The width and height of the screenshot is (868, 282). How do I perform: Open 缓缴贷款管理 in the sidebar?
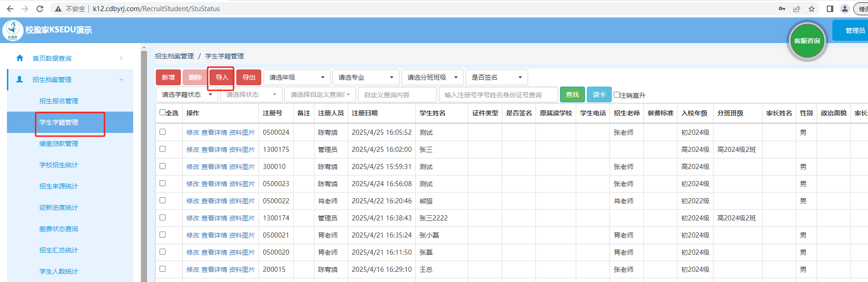[59, 144]
